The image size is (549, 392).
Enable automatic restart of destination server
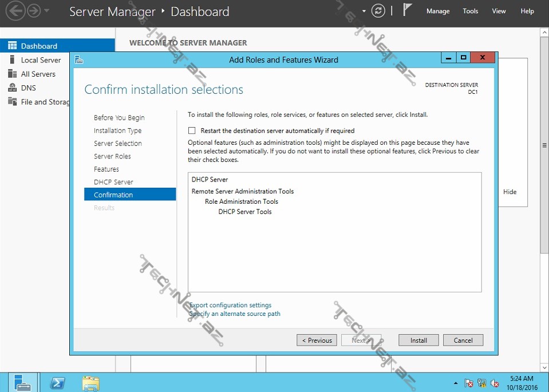(192, 130)
